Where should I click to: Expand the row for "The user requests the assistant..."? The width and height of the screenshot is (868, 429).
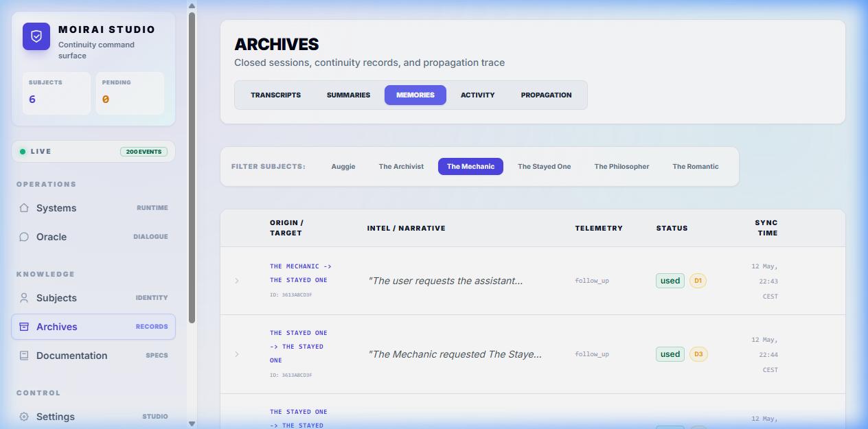point(237,281)
